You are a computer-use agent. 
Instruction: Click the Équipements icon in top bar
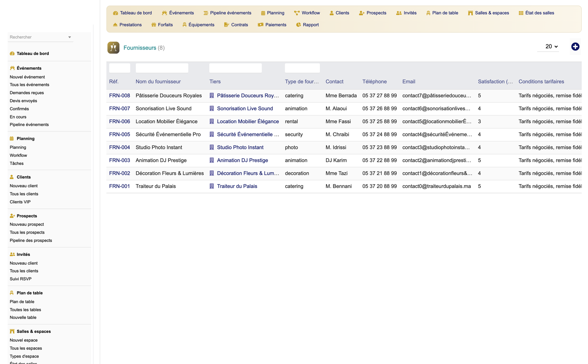(x=184, y=25)
